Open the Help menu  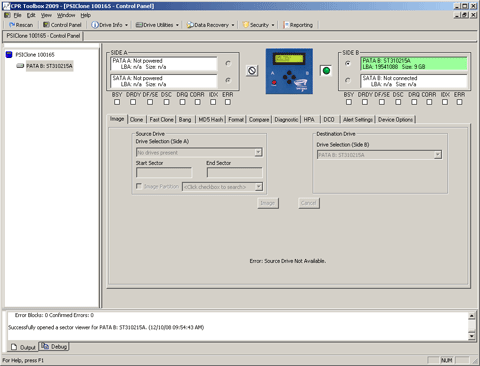tap(86, 15)
